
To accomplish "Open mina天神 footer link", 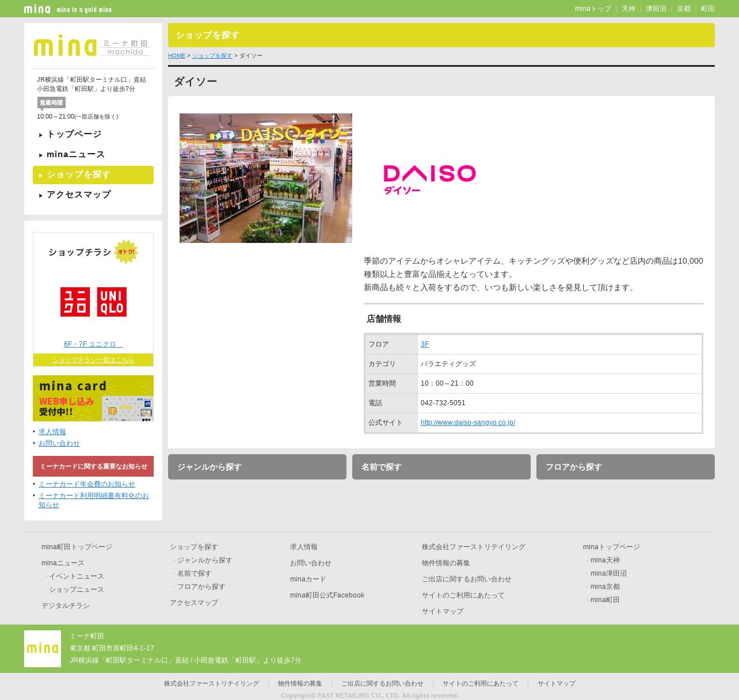I will [605, 560].
